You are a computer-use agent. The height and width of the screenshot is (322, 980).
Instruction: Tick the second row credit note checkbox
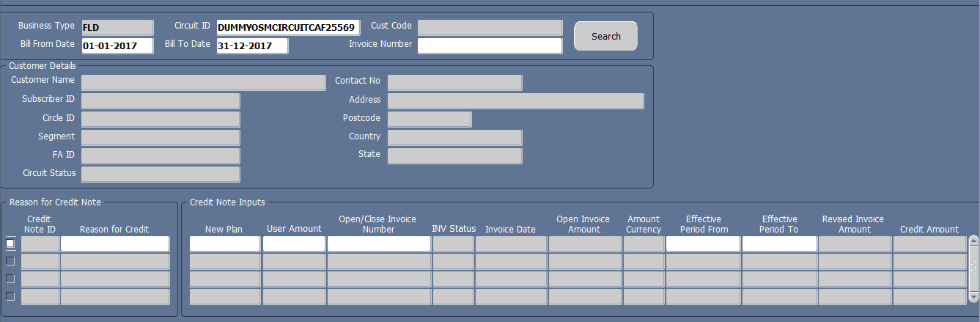click(x=10, y=261)
